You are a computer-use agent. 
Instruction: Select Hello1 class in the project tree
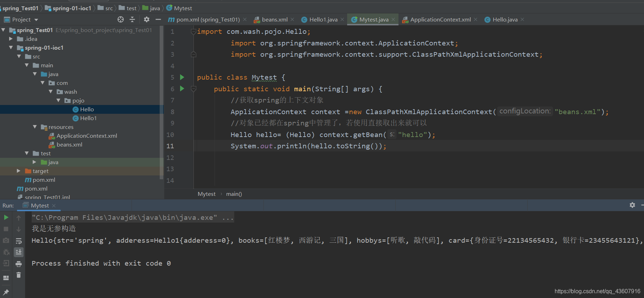pos(88,118)
